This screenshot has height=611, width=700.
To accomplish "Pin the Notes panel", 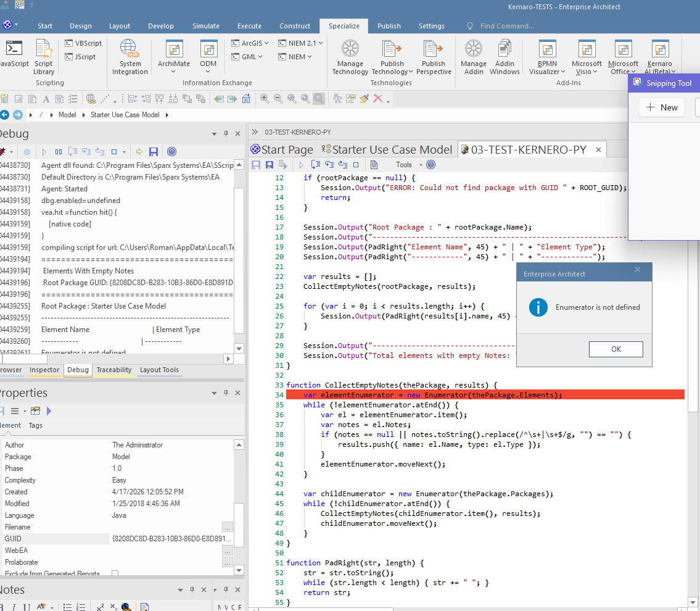I will 192,589.
